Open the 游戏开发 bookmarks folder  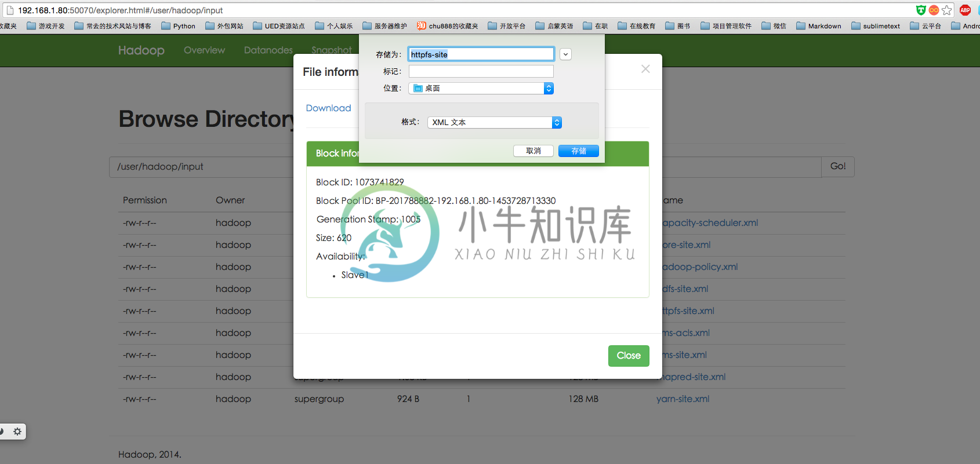pyautogui.click(x=45, y=26)
